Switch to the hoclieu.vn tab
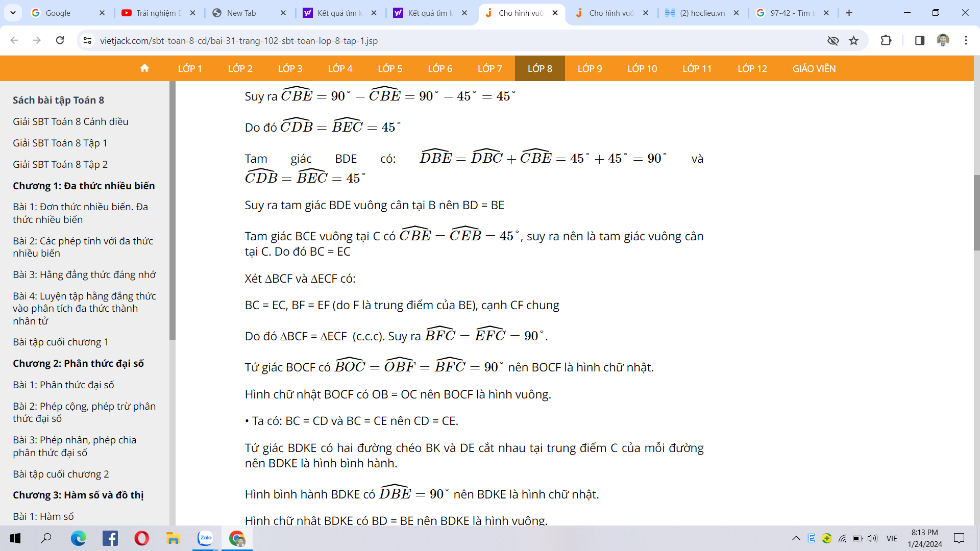Image resolution: width=980 pixels, height=551 pixels. [702, 13]
